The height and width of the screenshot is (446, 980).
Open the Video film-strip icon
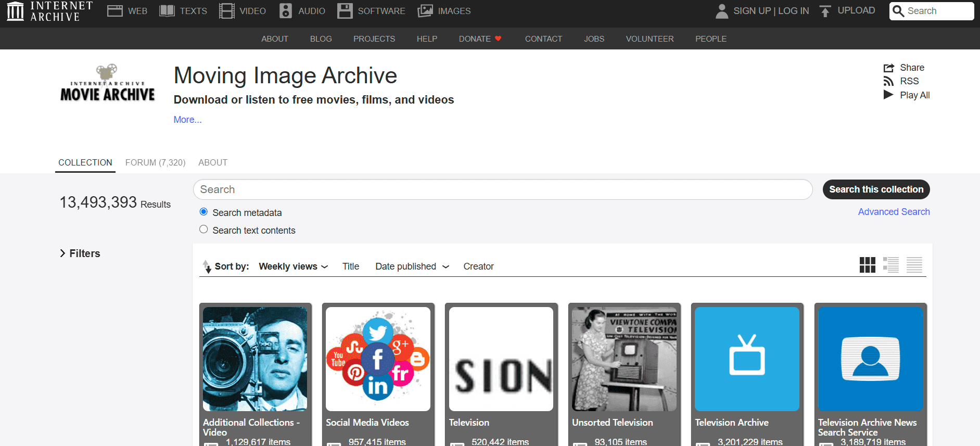(226, 11)
